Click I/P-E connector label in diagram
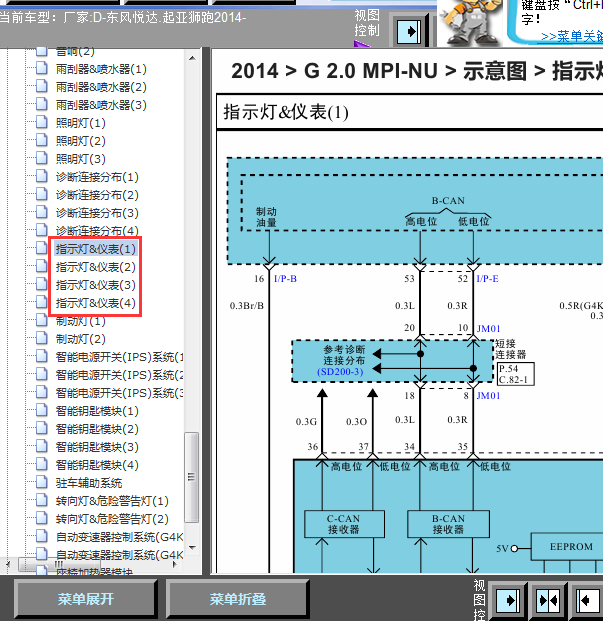Image resolution: width=603 pixels, height=621 pixels. (x=487, y=279)
